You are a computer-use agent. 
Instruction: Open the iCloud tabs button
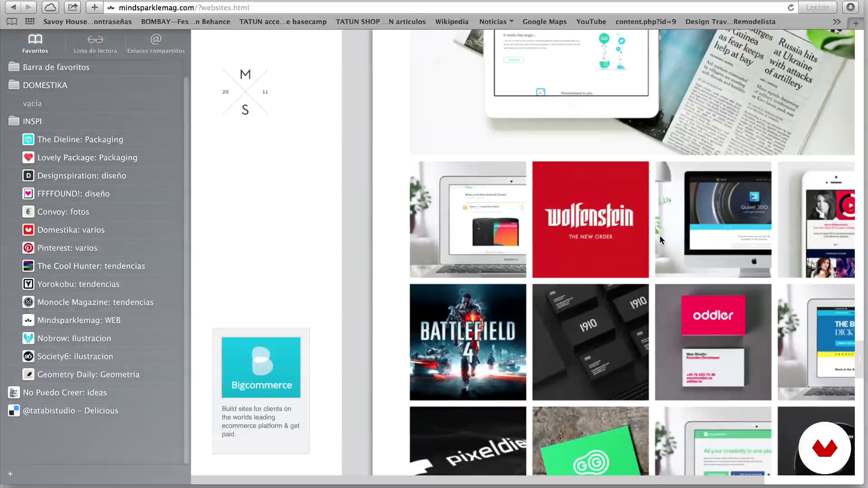coord(51,7)
